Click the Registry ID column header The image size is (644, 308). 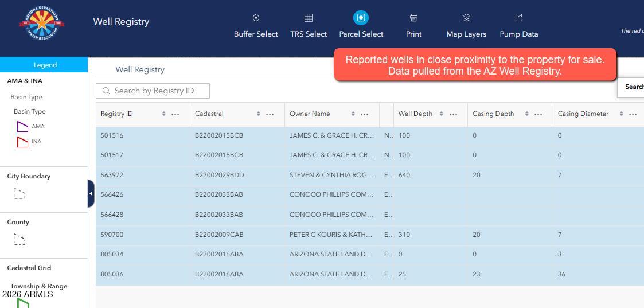[116, 114]
